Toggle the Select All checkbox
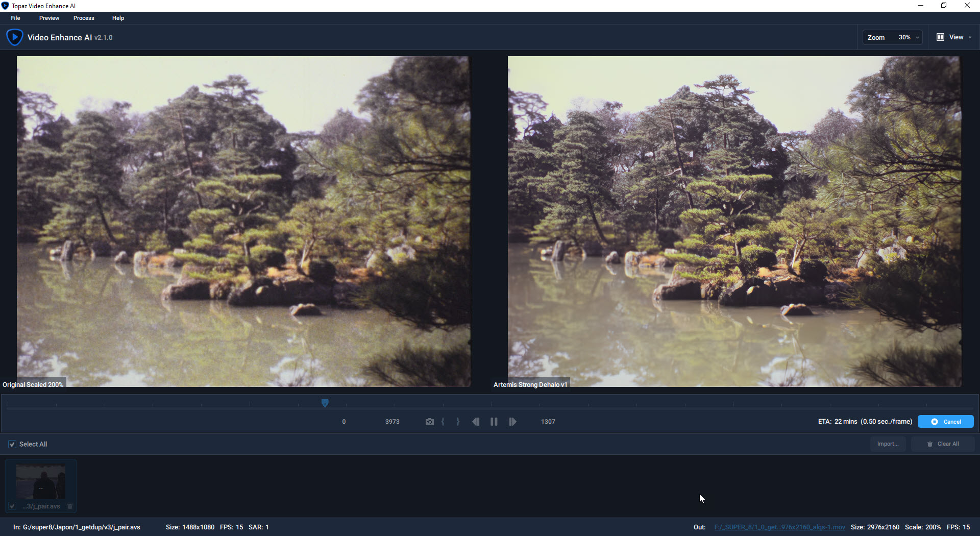The image size is (980, 536). 12,444
